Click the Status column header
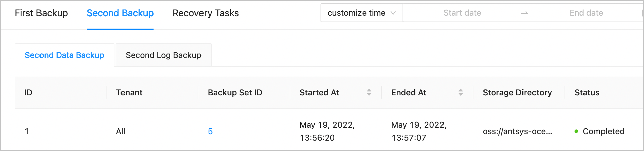Screen dimensions: 644x151 click(x=587, y=93)
